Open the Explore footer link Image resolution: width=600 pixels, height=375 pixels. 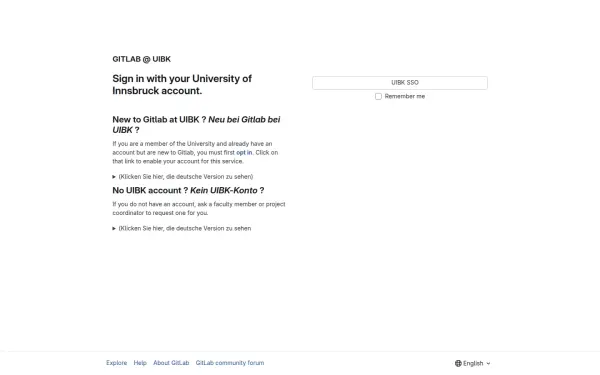click(x=117, y=363)
